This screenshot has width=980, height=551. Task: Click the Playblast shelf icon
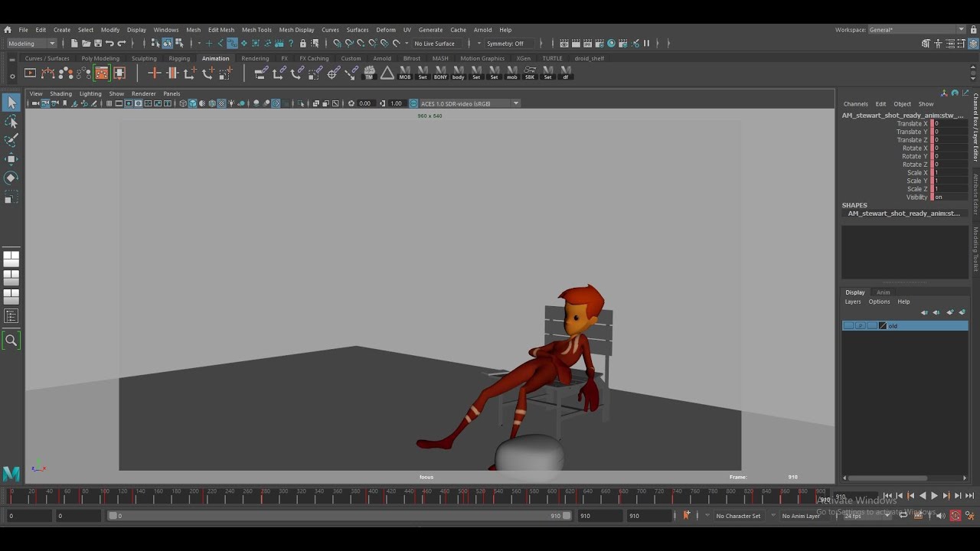30,73
